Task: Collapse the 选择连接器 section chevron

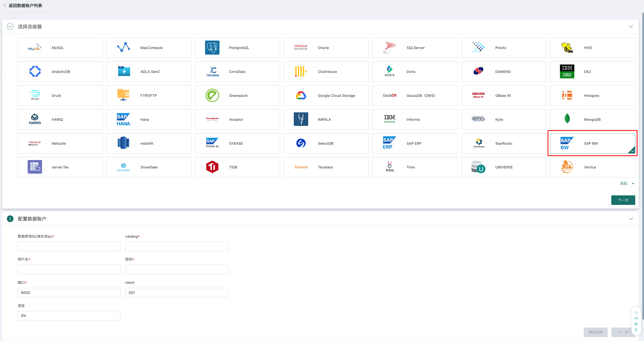Action: tap(631, 27)
